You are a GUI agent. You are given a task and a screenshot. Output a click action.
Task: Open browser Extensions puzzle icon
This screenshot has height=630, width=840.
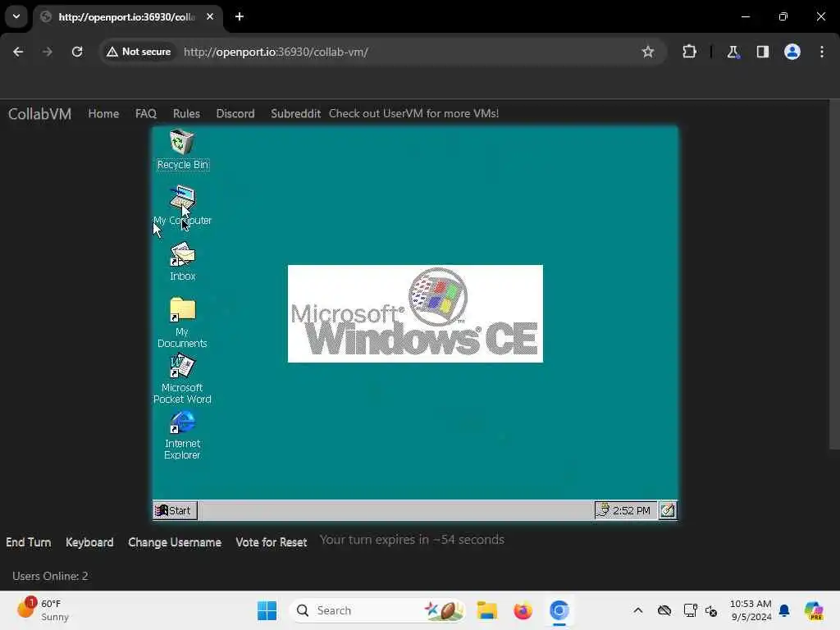click(x=689, y=52)
